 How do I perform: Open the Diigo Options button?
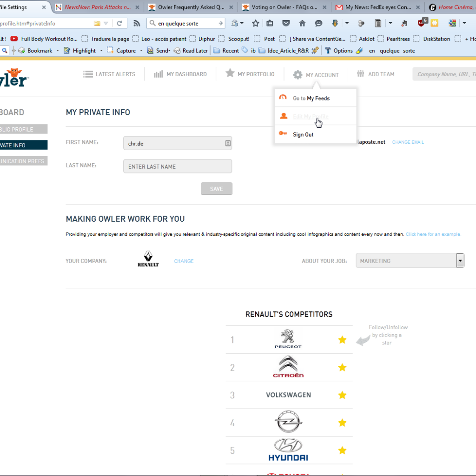tap(339, 51)
